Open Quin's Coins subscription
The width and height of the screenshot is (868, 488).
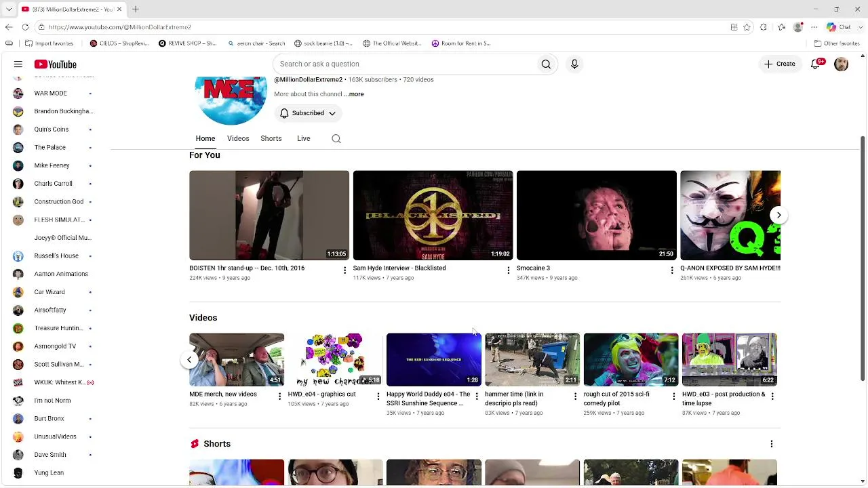(x=51, y=129)
